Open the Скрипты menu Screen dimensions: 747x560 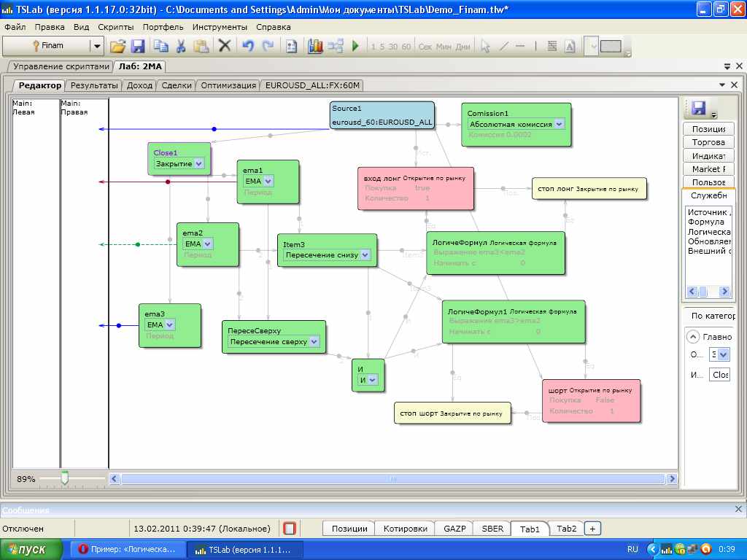coord(116,27)
